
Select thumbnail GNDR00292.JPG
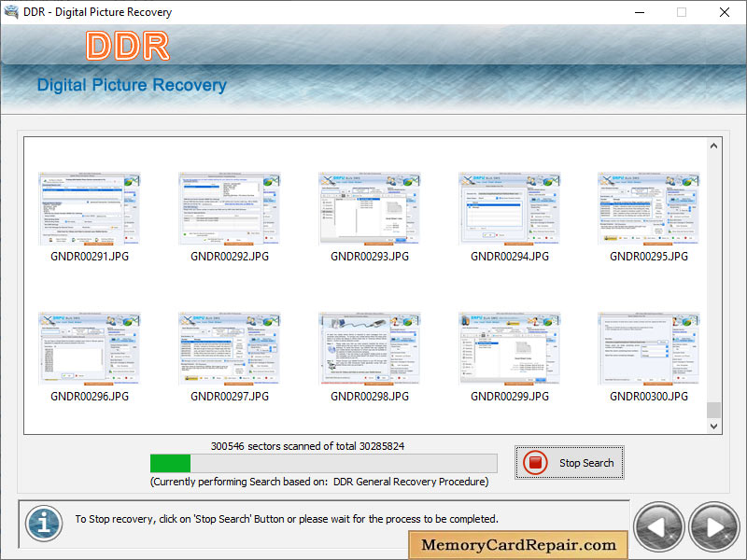pos(230,208)
